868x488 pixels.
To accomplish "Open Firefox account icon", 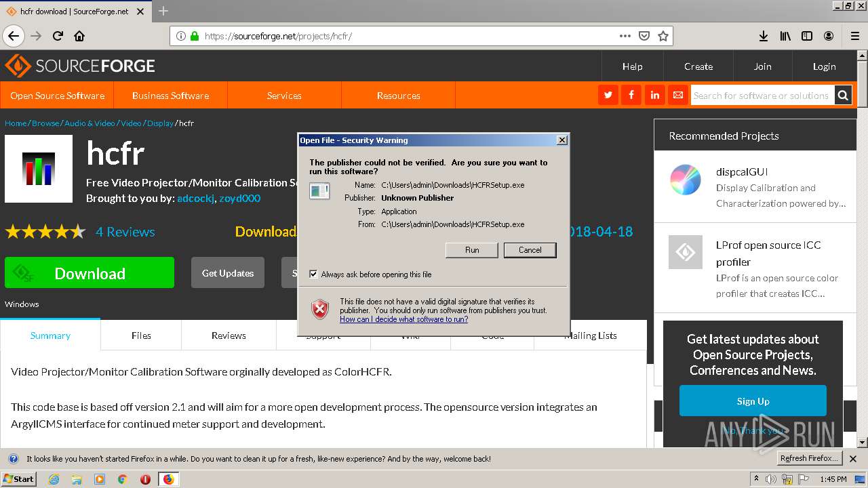I will 829,36.
